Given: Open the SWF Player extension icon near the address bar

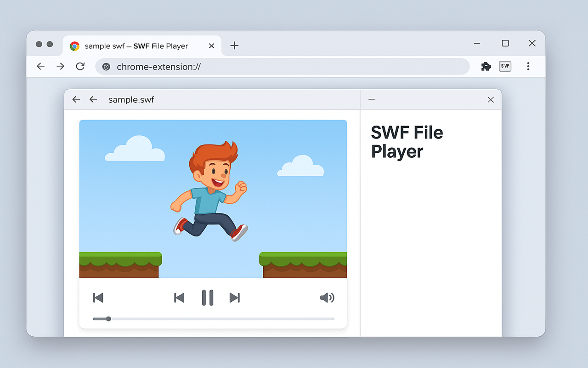Looking at the screenshot, I should pos(505,66).
